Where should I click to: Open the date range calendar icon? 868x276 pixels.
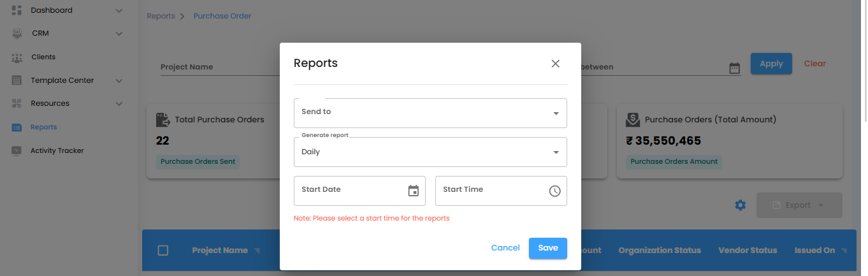tap(734, 68)
